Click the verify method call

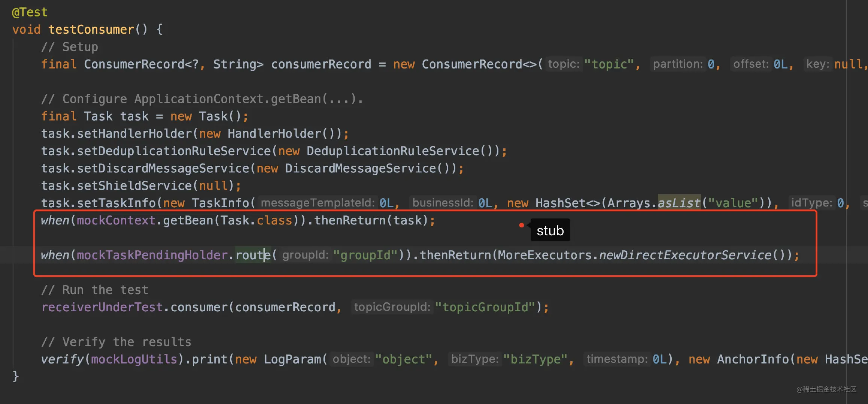tap(62, 359)
